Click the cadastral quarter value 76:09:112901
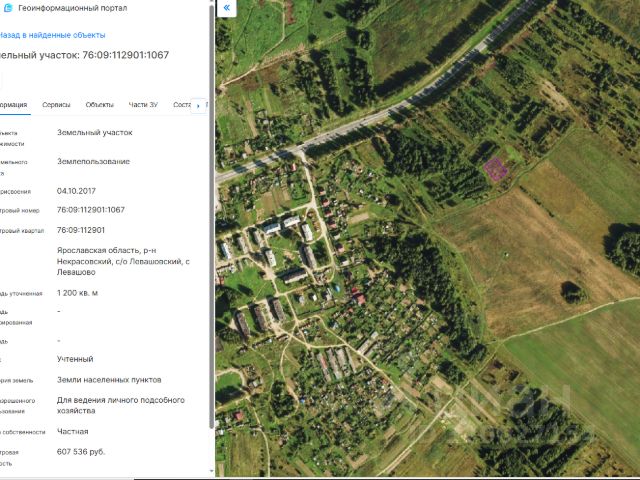The height and width of the screenshot is (480, 640). coord(81,230)
